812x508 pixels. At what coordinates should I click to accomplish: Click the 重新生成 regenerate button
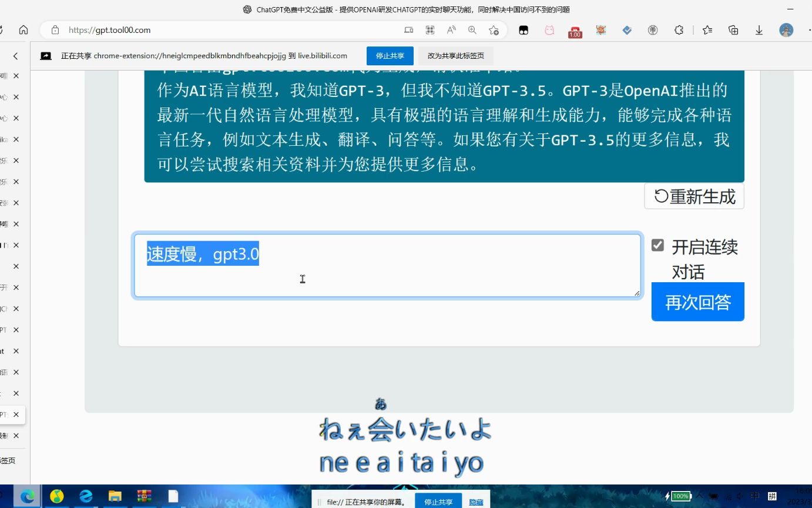[x=694, y=196]
